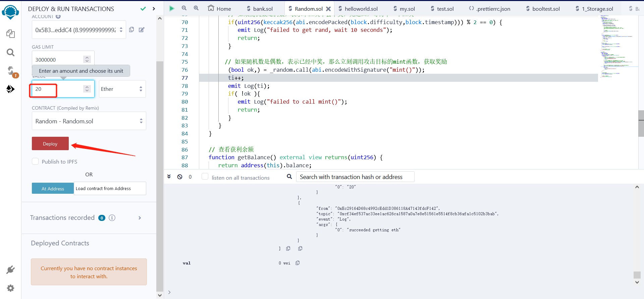
Task: Click the transaction hash search field
Action: (x=355, y=177)
